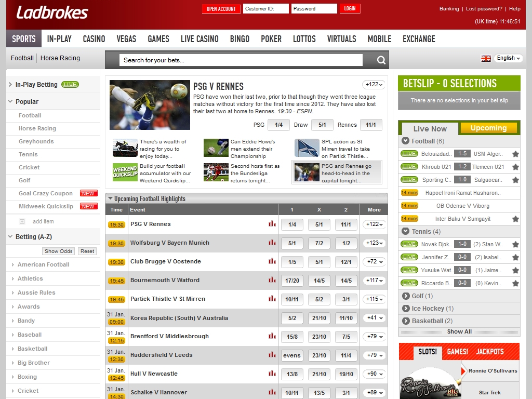Favorite the Novak Djokovic match star

click(515, 244)
